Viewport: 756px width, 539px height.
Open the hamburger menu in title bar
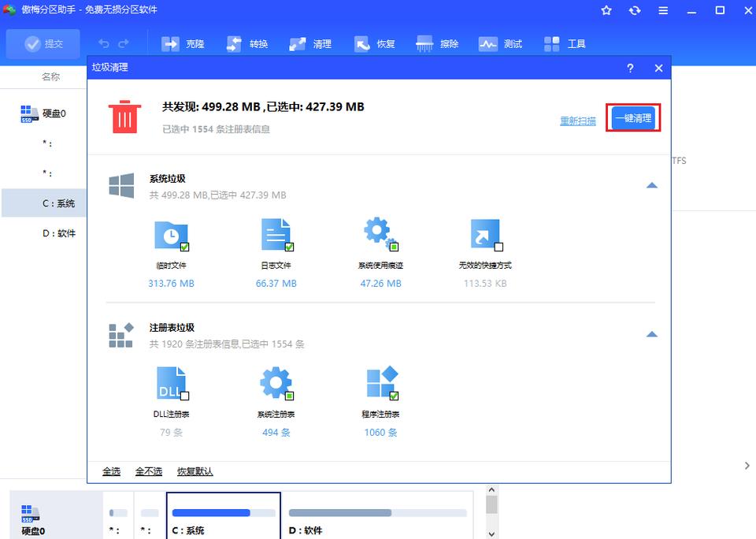tap(663, 11)
